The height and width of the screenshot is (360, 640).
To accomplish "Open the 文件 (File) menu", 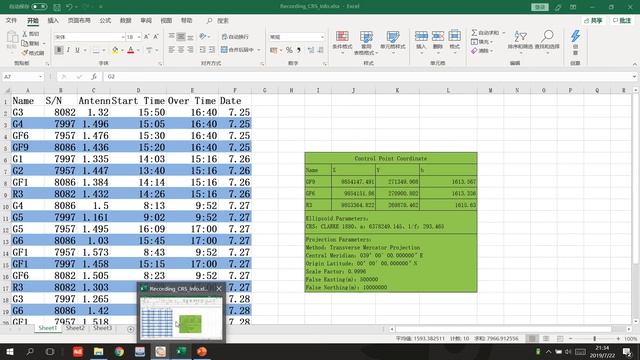I will [11, 20].
